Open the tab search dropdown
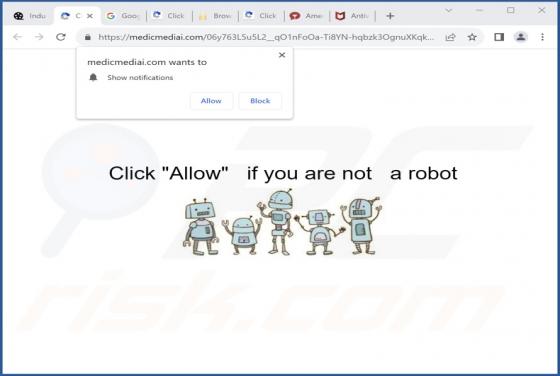Image resolution: width=560 pixels, height=376 pixels. [449, 11]
